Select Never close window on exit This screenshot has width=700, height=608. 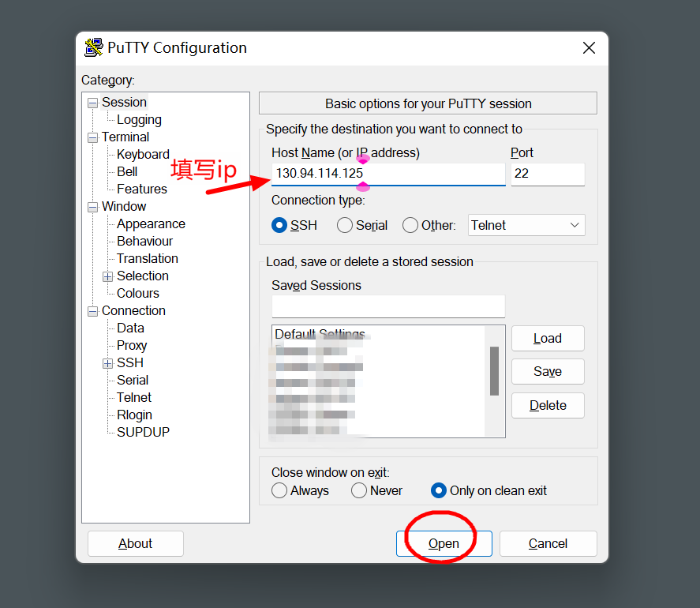[x=359, y=490]
